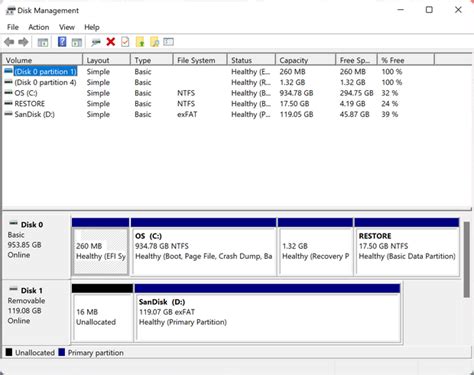The image size is (474, 375).
Task: Select the OS (C:) volume name
Action: coord(26,93)
